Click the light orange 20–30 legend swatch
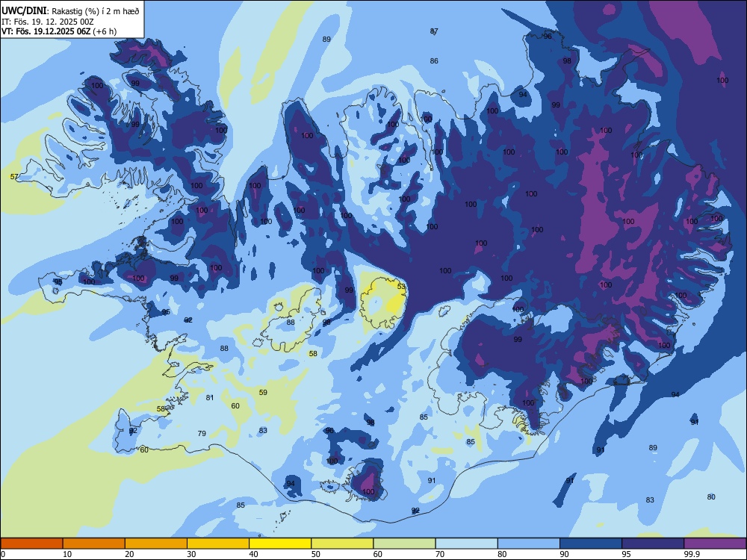The height and width of the screenshot is (560, 747). [156, 544]
